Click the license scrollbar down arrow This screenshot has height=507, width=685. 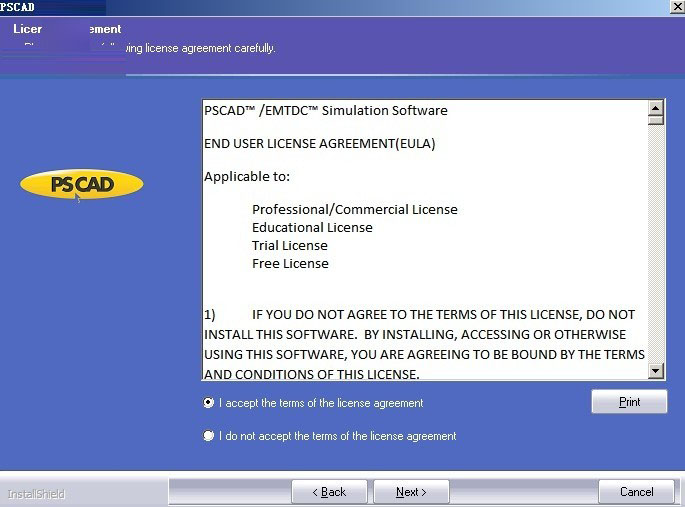click(x=656, y=372)
